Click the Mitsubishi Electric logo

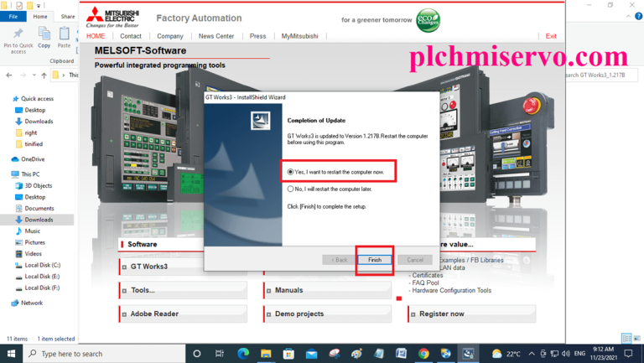click(112, 18)
